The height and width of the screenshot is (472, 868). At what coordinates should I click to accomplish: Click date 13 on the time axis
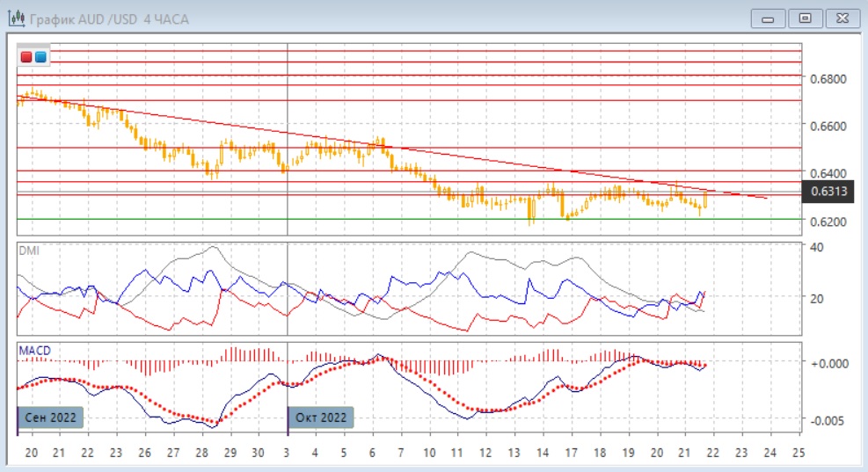[x=512, y=453]
